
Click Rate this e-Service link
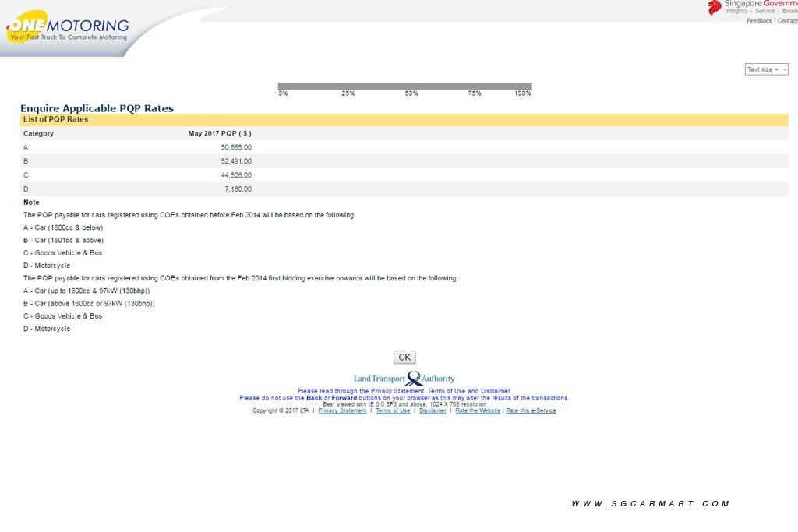(531, 410)
